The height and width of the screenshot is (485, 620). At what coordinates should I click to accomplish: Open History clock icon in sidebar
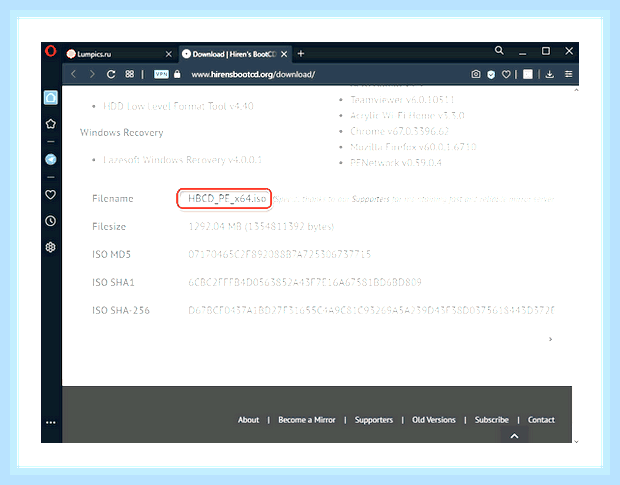coord(51,221)
